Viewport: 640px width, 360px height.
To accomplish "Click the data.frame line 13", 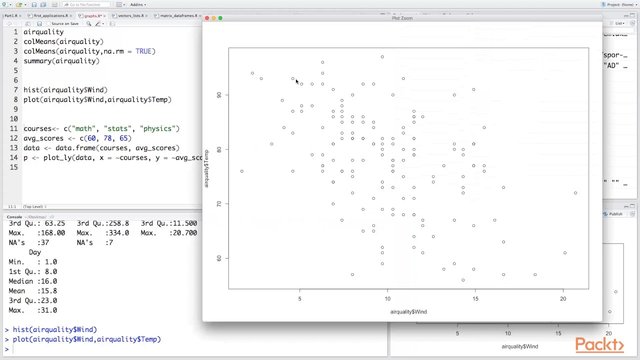I will (101, 148).
